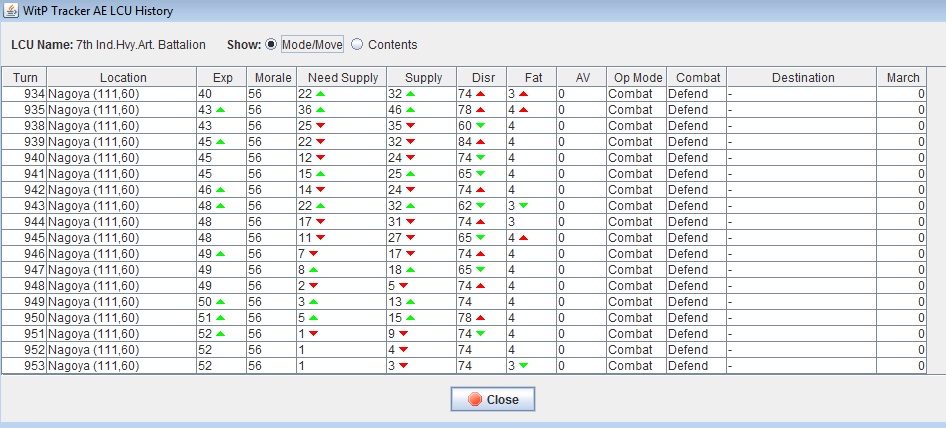
Task: Click the Java icon in the title bar
Action: (11, 11)
